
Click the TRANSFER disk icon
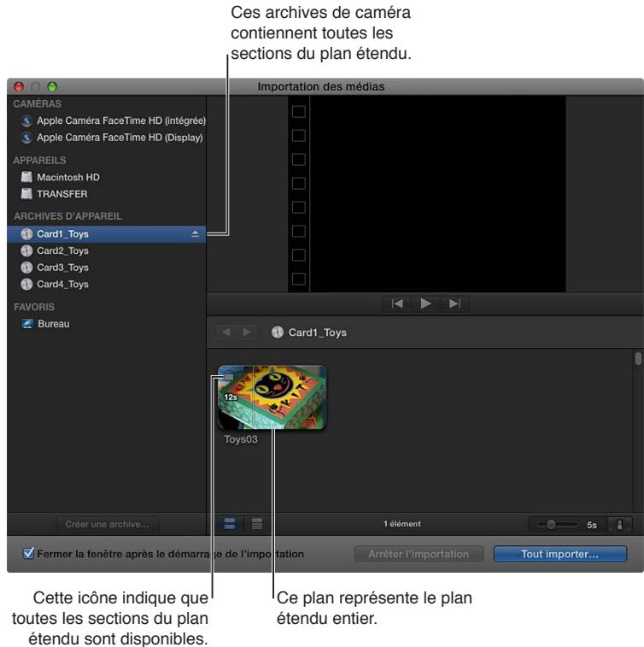tap(26, 194)
